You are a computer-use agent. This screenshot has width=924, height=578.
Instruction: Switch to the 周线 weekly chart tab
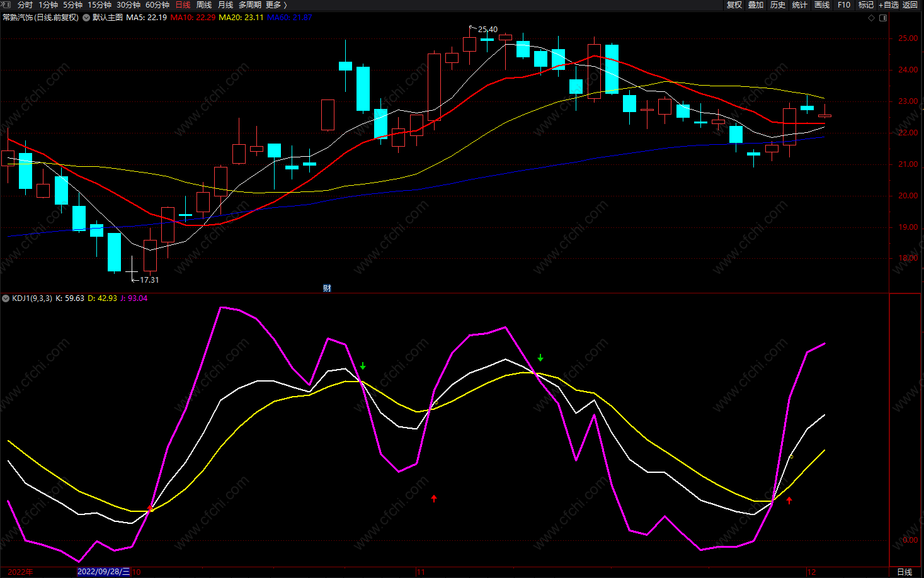pos(204,5)
